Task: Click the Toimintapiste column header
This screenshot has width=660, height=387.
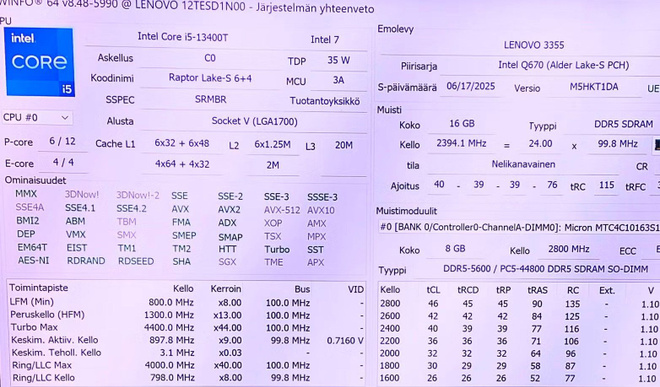Action: click(x=39, y=288)
